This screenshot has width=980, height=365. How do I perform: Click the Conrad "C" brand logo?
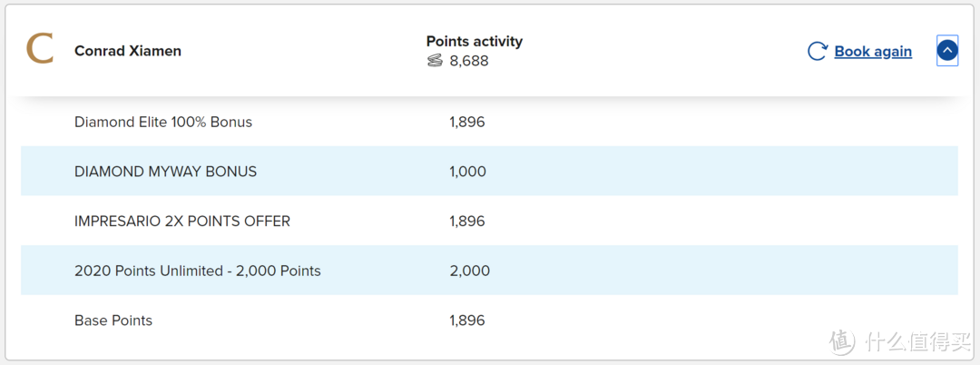click(40, 49)
